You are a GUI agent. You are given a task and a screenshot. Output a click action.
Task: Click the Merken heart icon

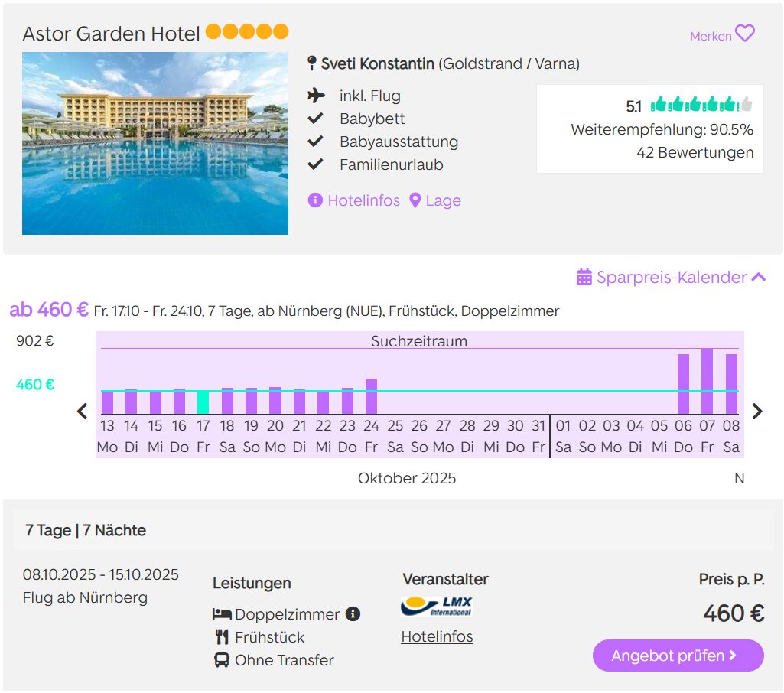click(744, 34)
